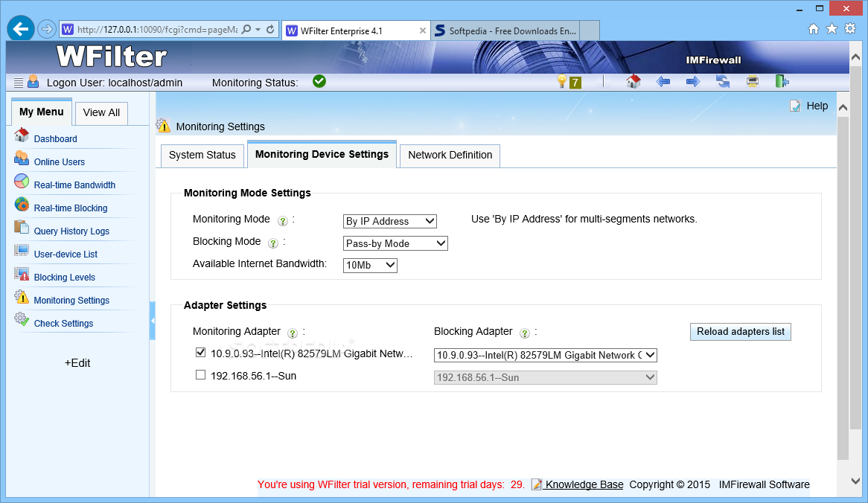
Task: Click the outer scrollbar up arrow
Action: pyautogui.click(x=856, y=57)
